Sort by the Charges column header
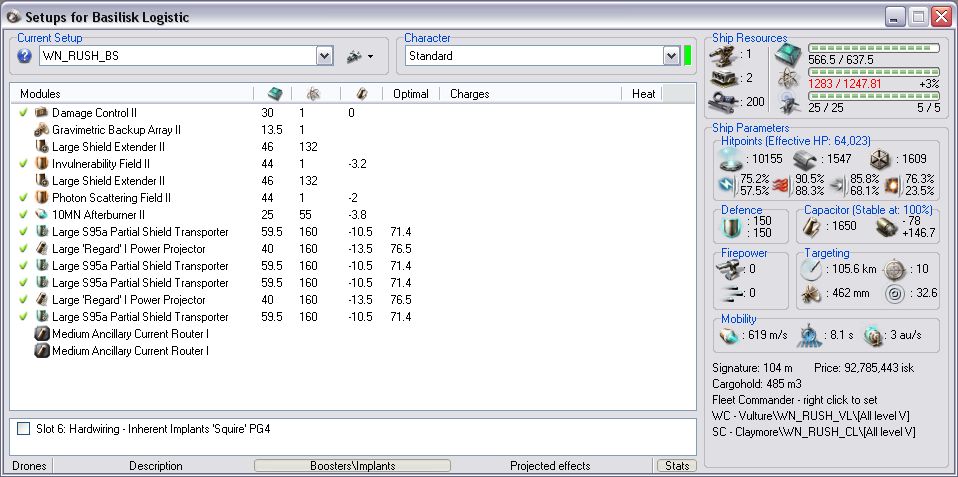 (x=469, y=94)
